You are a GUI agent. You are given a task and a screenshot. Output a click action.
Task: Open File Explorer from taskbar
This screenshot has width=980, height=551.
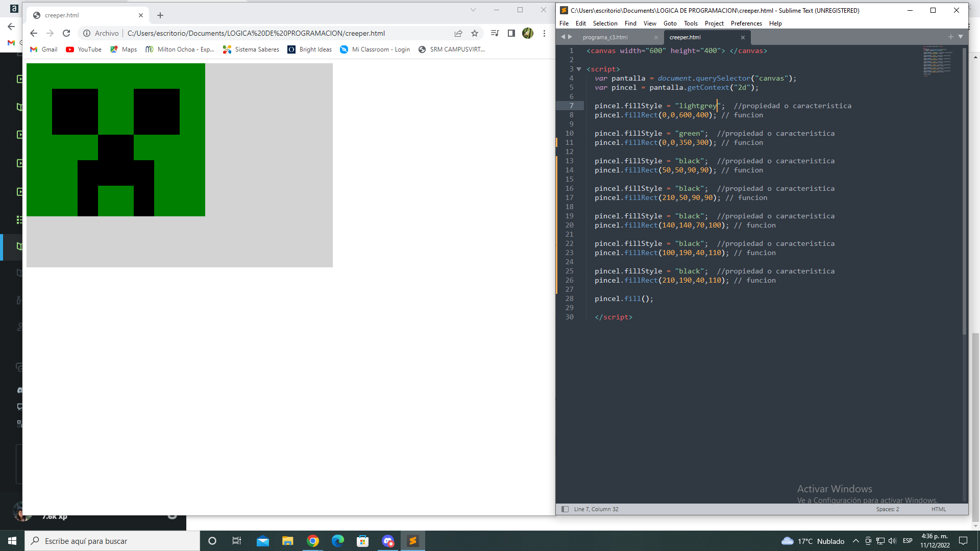288,541
